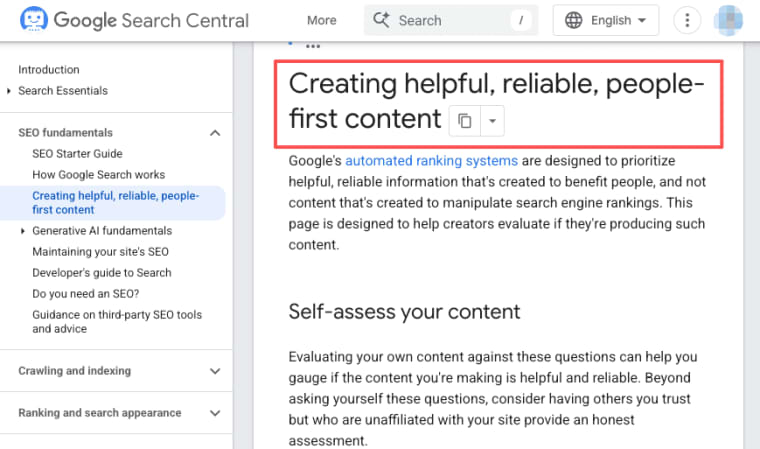Open Guidance on third-party SEO tools
Viewport: 760px width, 449px height.
pos(117,321)
